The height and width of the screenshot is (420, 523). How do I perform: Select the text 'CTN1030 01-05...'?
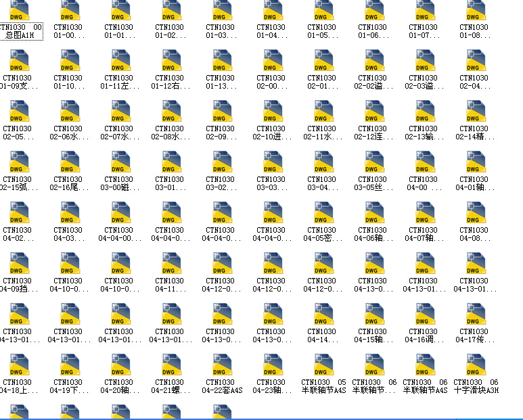[x=322, y=31]
